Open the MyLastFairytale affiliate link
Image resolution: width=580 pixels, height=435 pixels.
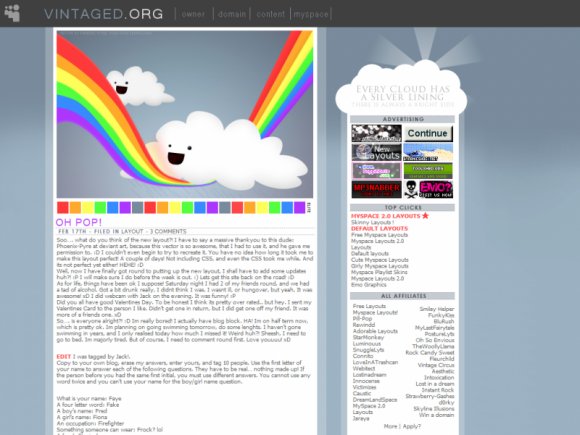click(434, 328)
